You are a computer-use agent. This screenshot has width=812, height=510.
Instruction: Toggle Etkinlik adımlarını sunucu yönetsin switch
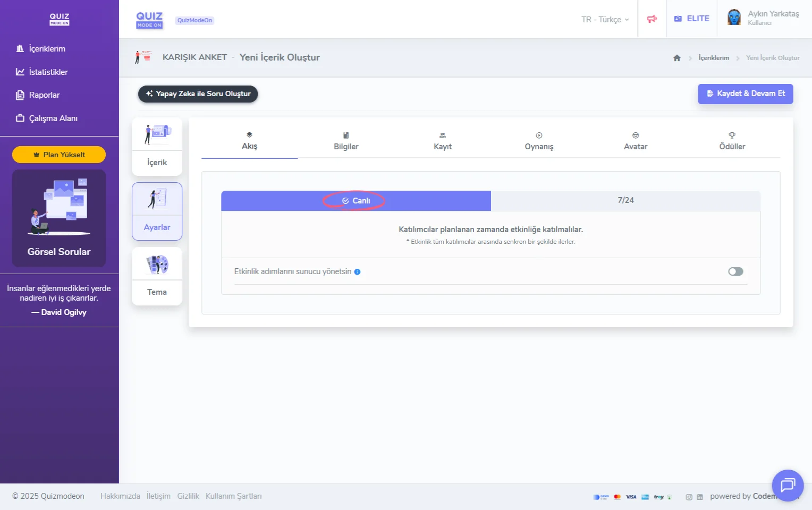[x=735, y=271]
